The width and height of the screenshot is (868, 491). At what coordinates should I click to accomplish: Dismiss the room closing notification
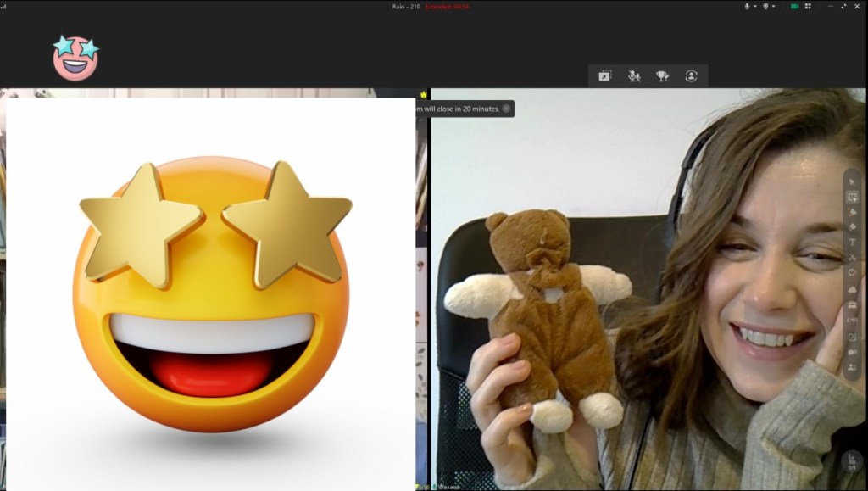[x=506, y=109]
